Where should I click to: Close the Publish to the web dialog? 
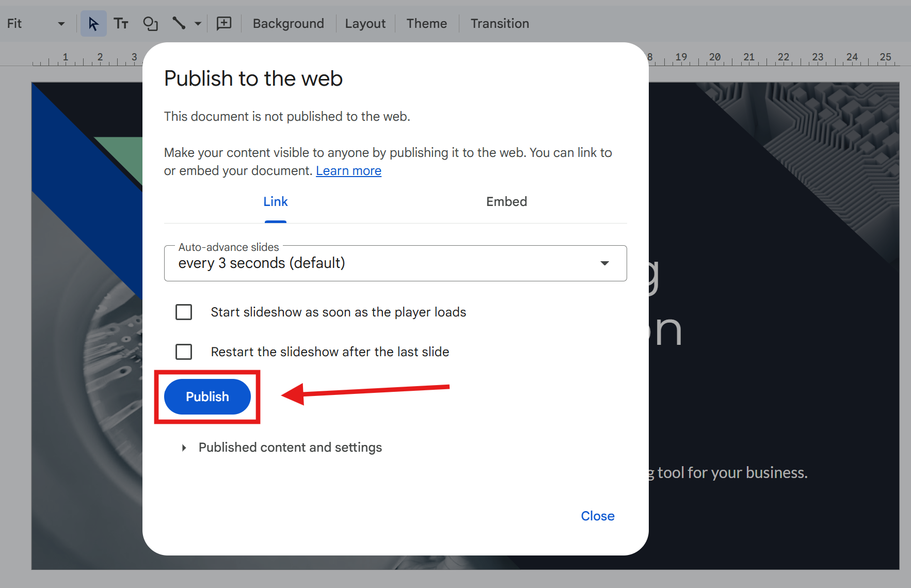coord(597,516)
